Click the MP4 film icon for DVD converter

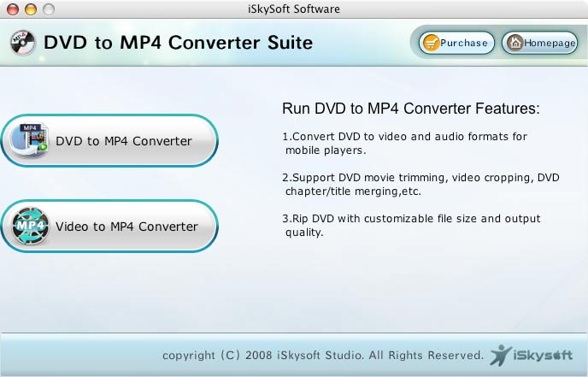[29, 140]
